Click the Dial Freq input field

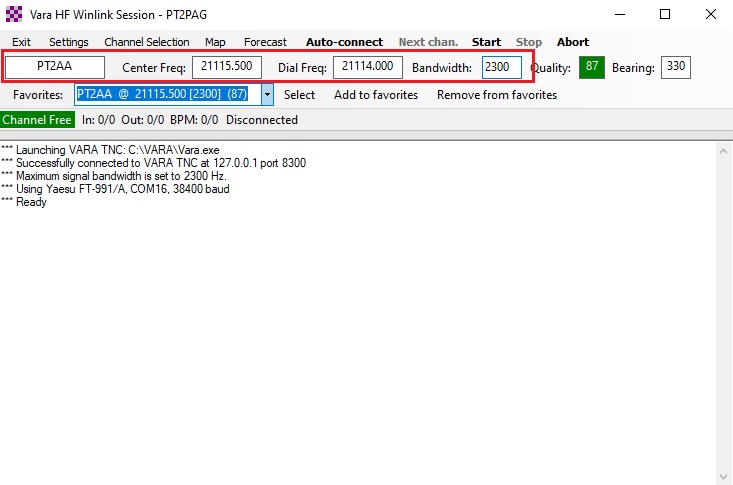368,67
